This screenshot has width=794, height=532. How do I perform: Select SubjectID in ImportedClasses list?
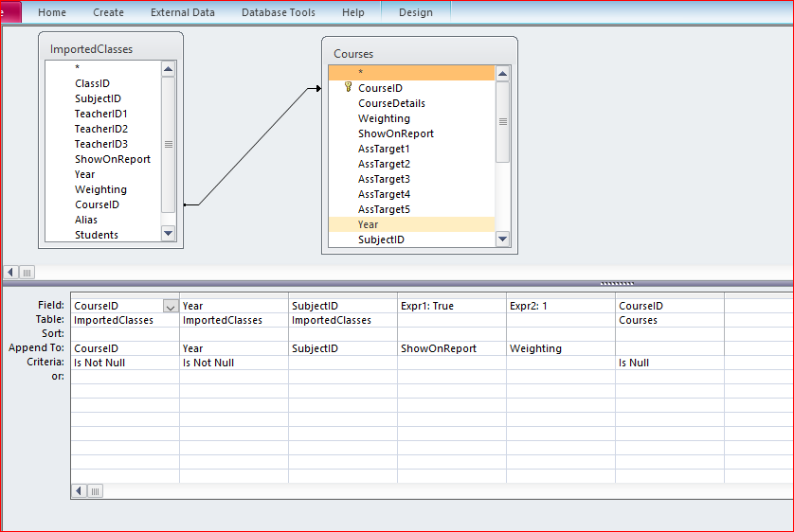coord(103,98)
